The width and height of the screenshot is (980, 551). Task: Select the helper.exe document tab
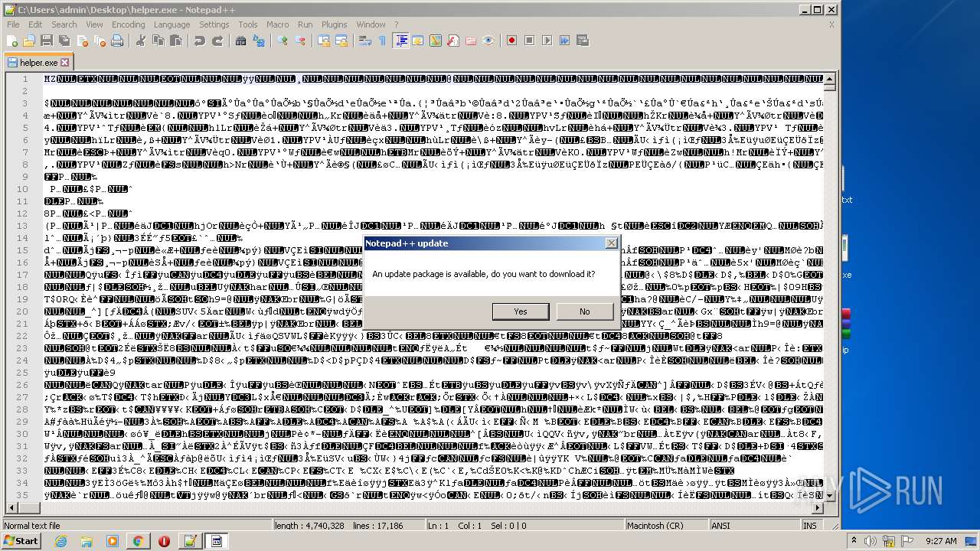point(38,63)
